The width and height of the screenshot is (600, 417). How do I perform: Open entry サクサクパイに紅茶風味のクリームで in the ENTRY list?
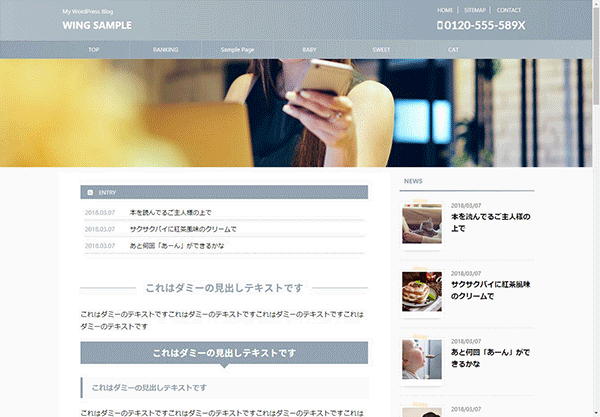183,228
